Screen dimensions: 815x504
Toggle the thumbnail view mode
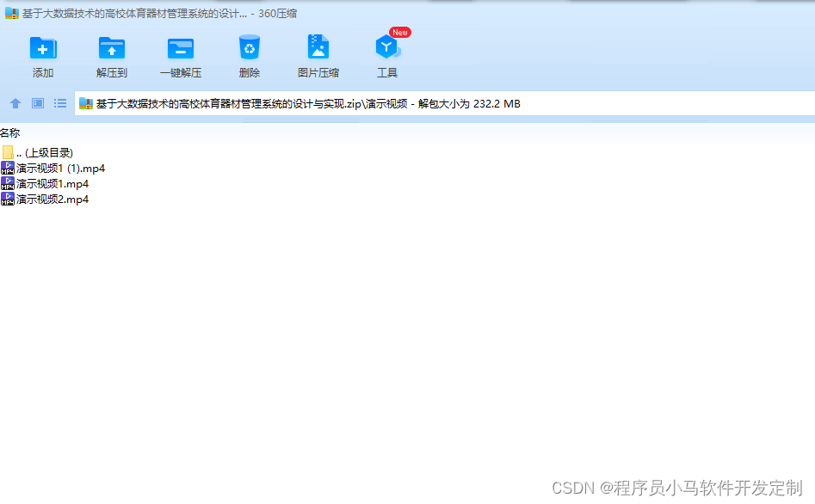(37, 103)
